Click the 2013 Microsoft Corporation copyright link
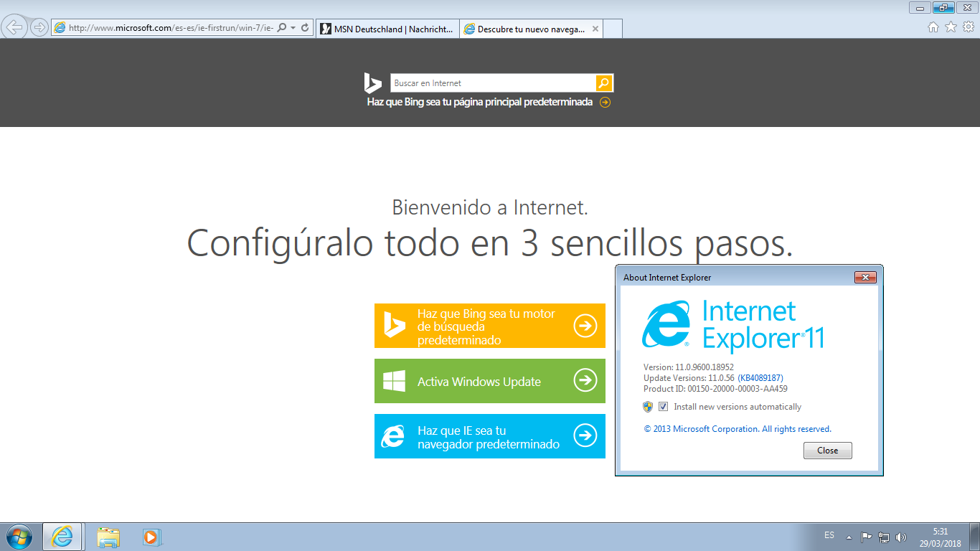 (x=738, y=429)
